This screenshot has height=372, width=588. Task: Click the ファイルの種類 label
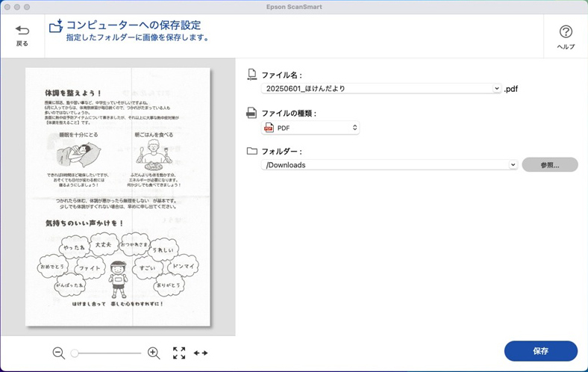click(289, 114)
